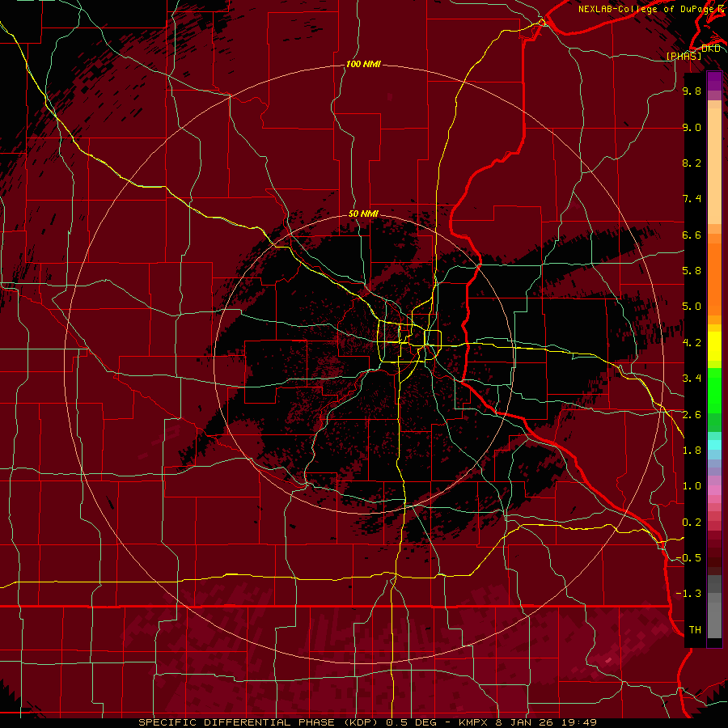Screen dimensions: 728x728
Task: Click the DKD label above the color scale
Action: (710, 49)
